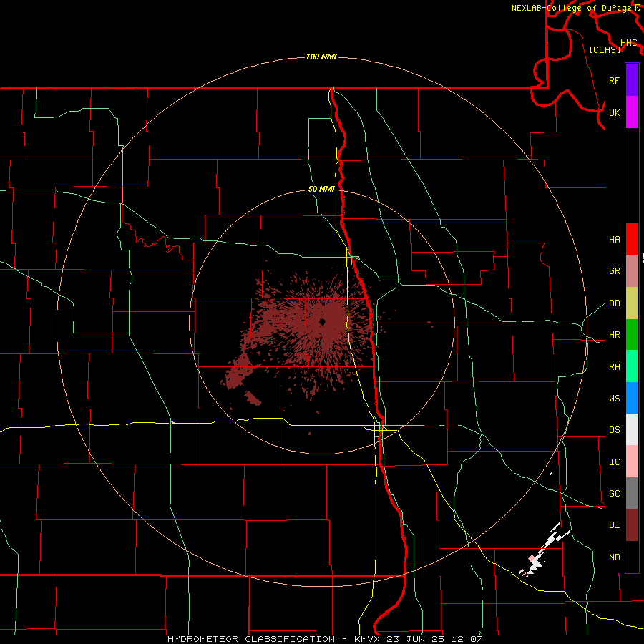Click the RF purple legend swatch
The height and width of the screenshot is (644, 644).
tap(632, 80)
